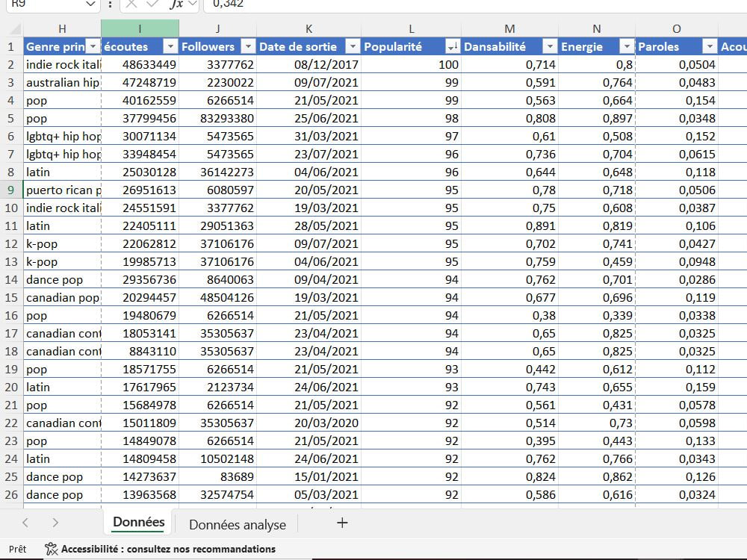Open filter dropdown for Date de sortie column
This screenshot has height=560, width=747.
click(353, 46)
